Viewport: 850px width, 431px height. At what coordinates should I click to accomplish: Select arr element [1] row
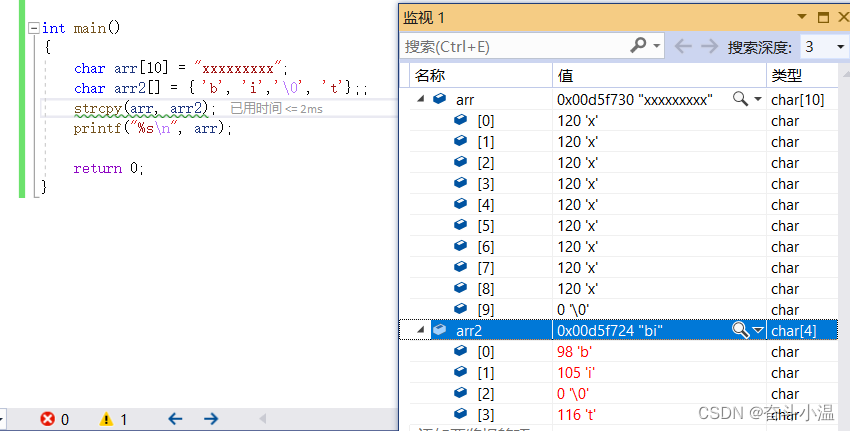click(x=623, y=141)
